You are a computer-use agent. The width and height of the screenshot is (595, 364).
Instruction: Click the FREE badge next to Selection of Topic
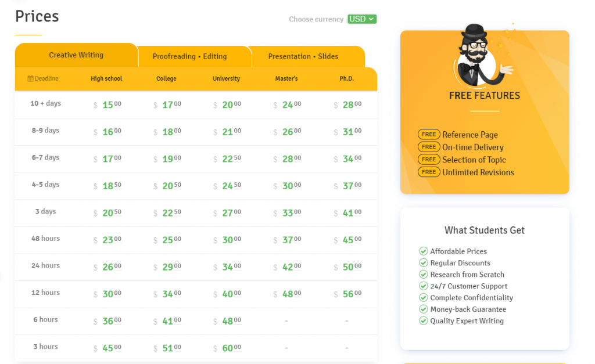click(x=429, y=159)
